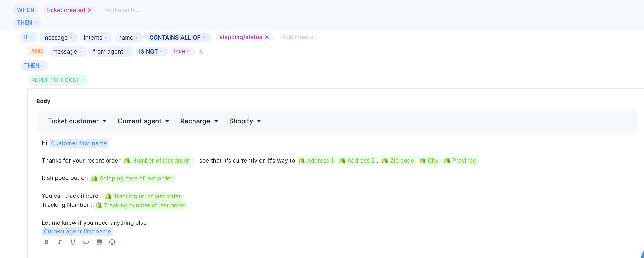Select the Address 2 variable
This screenshot has width=644, height=258.
[x=357, y=160]
